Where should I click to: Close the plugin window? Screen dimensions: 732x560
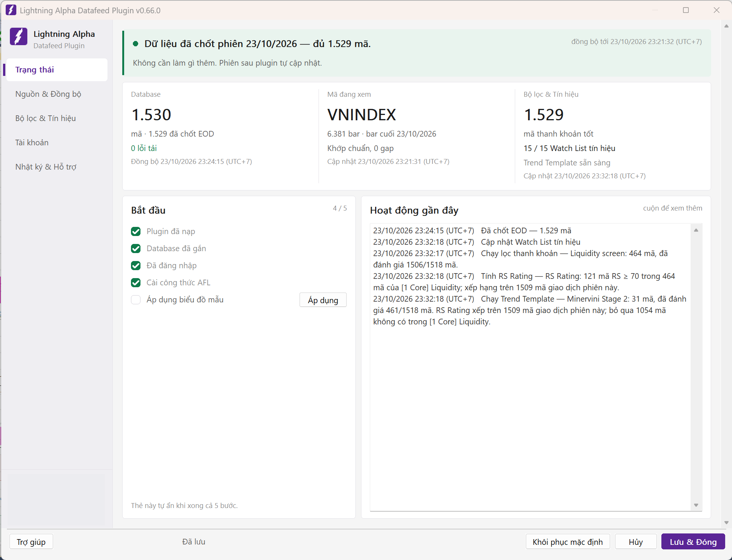[x=716, y=10]
